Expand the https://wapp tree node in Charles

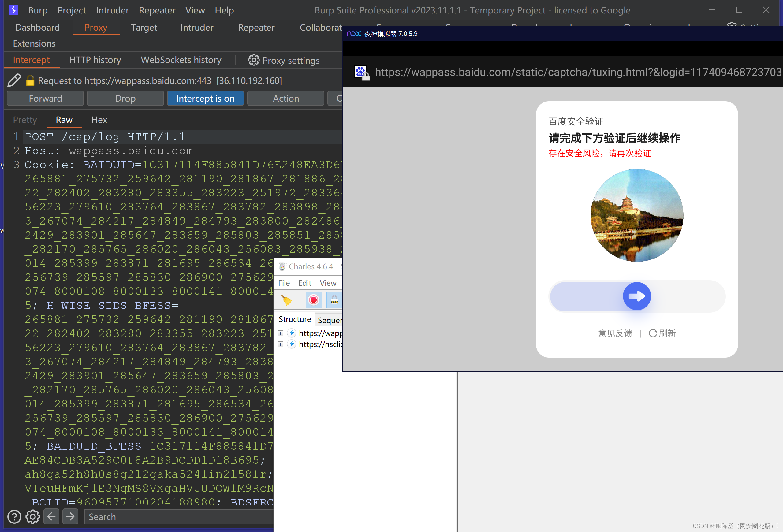click(x=280, y=333)
